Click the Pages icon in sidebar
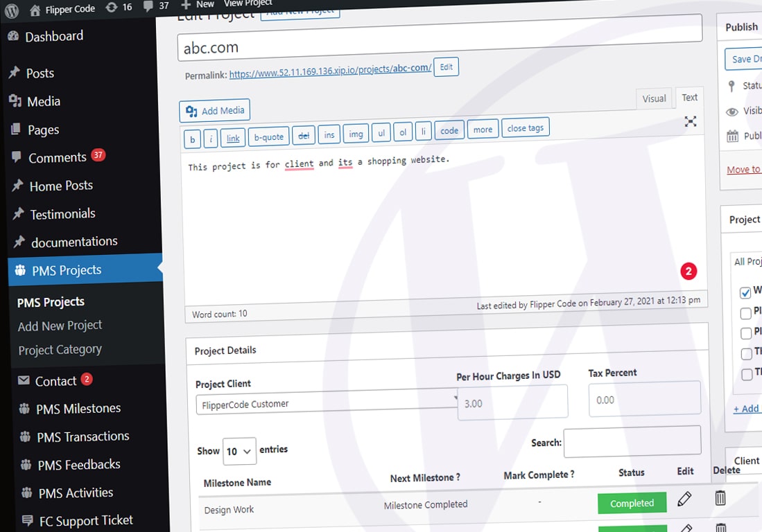The width and height of the screenshot is (762, 532). tap(15, 129)
